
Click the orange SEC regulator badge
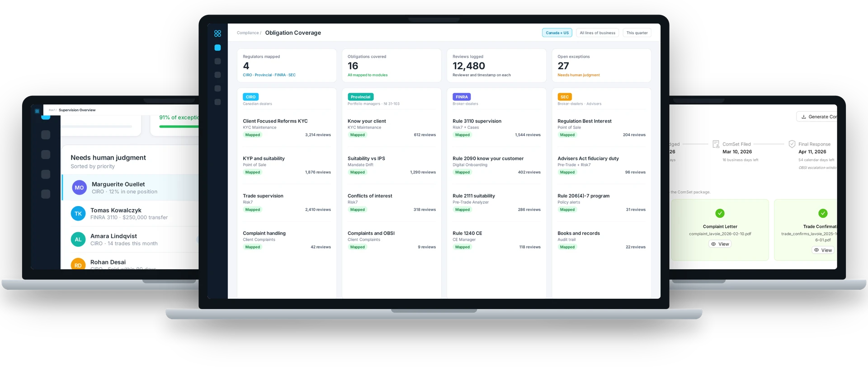(565, 97)
